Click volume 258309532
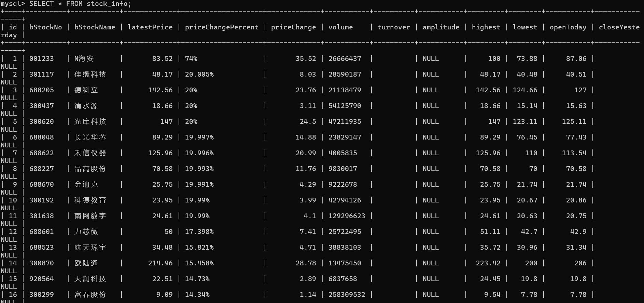The width and height of the screenshot is (644, 303). 347,294
